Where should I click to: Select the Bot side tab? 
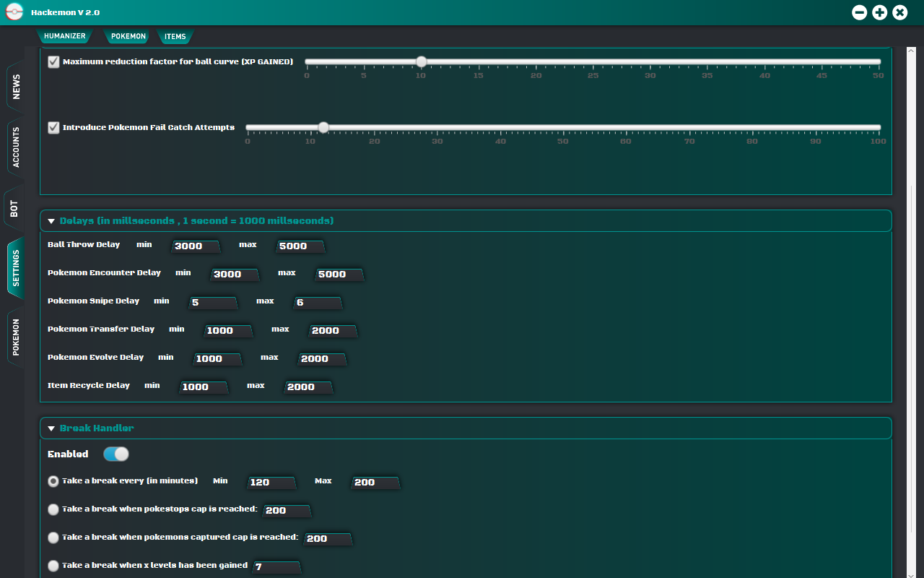pyautogui.click(x=14, y=210)
